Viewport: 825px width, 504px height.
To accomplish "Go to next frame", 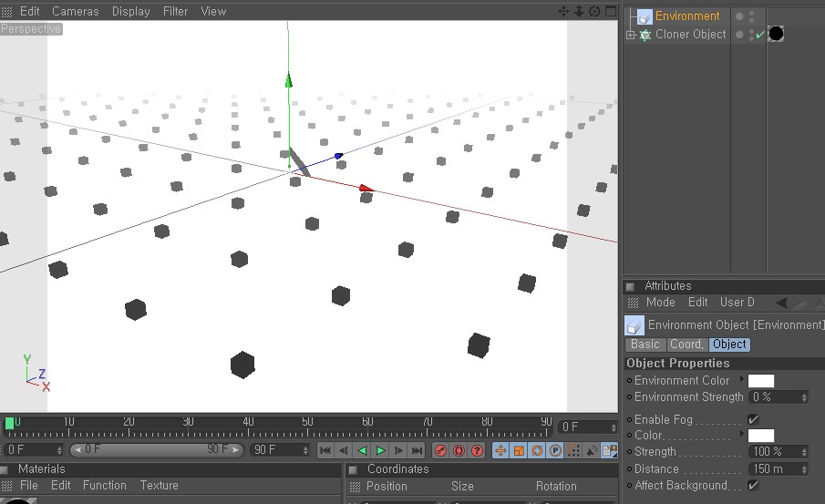I will pyautogui.click(x=398, y=450).
